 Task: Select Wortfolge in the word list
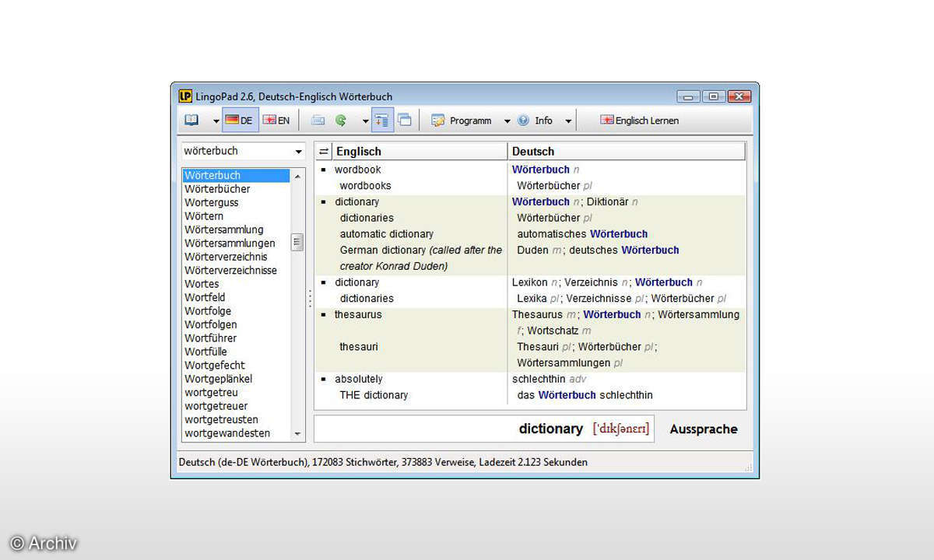(208, 311)
